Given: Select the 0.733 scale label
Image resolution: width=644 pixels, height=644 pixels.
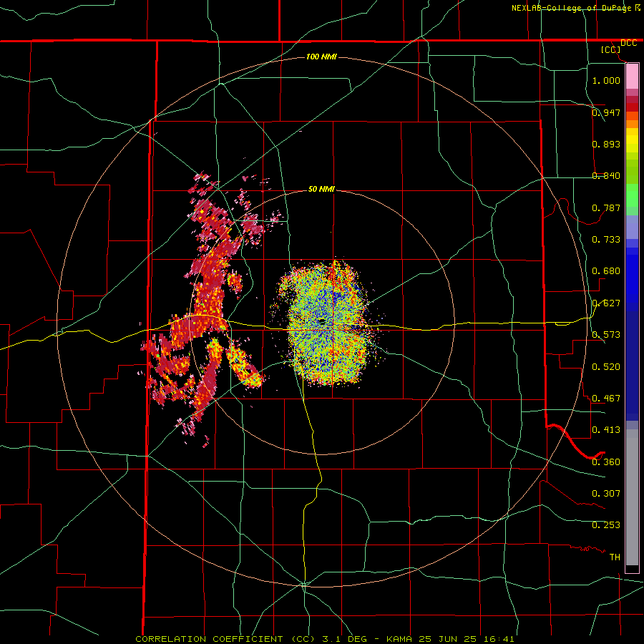Looking at the screenshot, I should (606, 240).
